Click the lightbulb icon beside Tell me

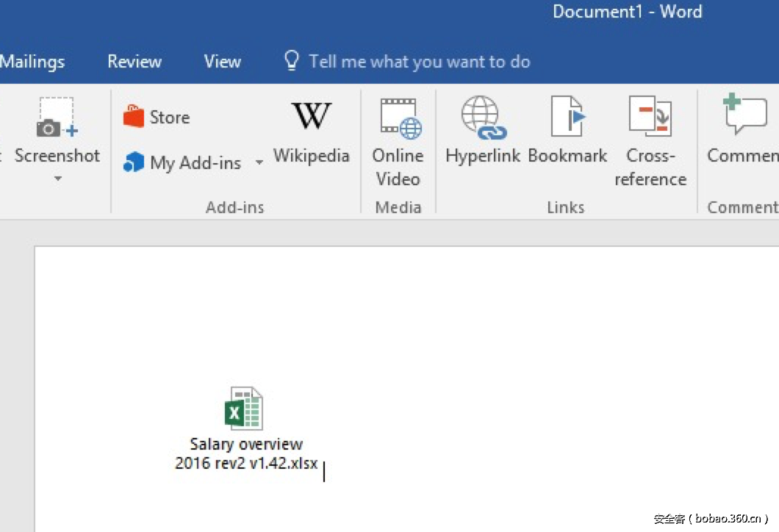[292, 61]
